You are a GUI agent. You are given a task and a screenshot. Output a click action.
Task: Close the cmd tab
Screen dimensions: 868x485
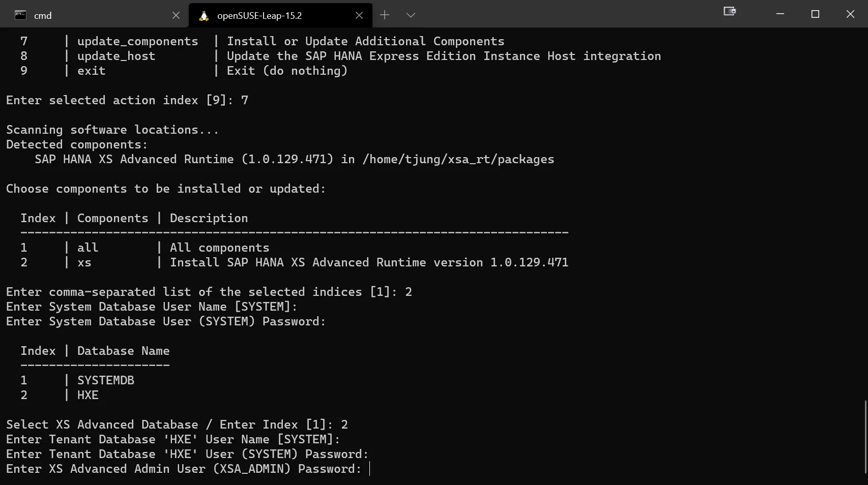coord(176,15)
